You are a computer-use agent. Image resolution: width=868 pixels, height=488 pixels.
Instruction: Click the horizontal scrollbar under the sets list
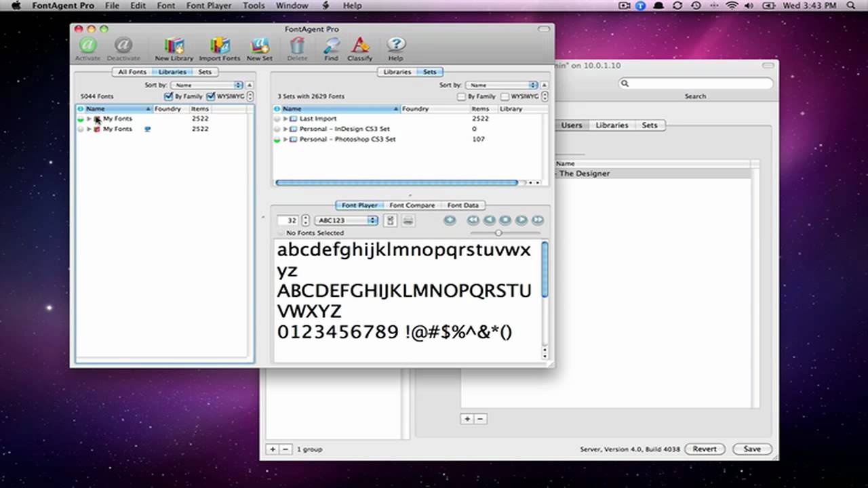[x=397, y=182]
